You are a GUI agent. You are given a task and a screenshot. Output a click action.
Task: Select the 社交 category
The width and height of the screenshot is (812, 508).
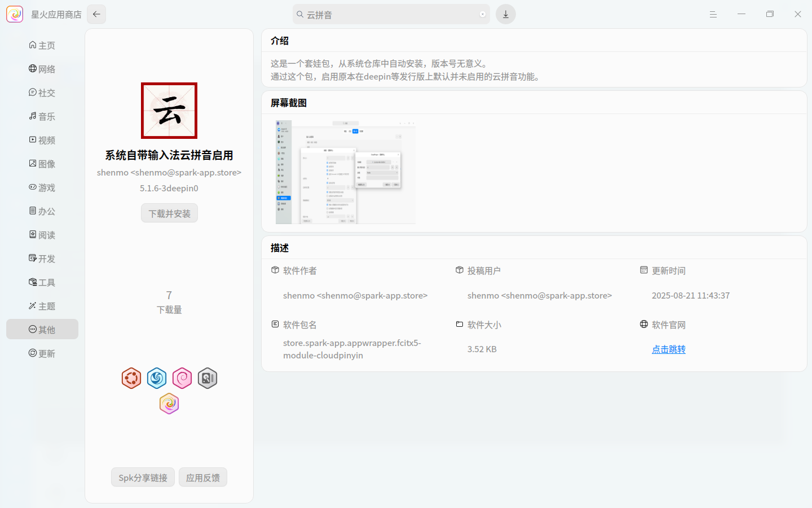click(x=42, y=93)
